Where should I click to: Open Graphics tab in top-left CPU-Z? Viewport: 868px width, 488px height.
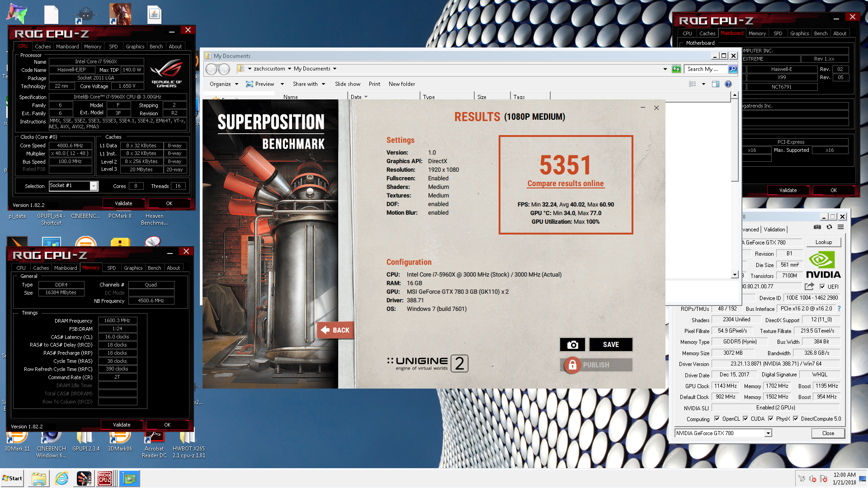(x=135, y=47)
